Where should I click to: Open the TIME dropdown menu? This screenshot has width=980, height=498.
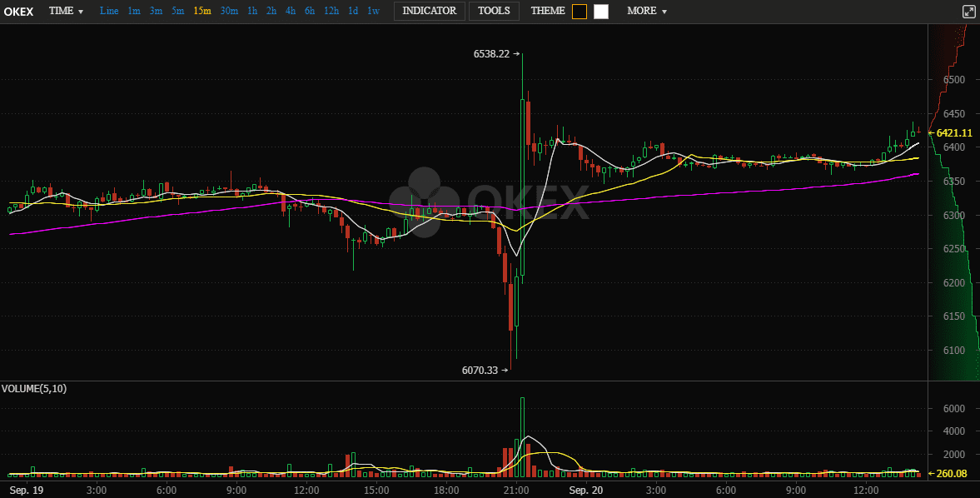66,11
